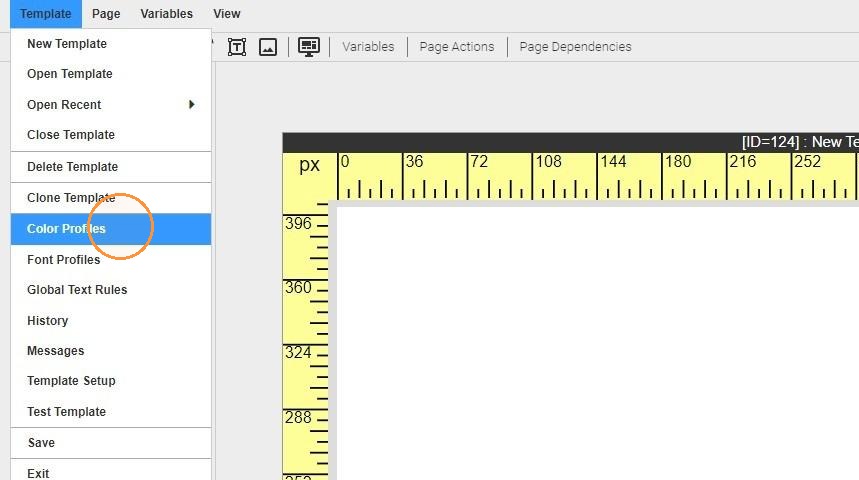Open Font Profiles
This screenshot has height=480, width=859.
111,260
